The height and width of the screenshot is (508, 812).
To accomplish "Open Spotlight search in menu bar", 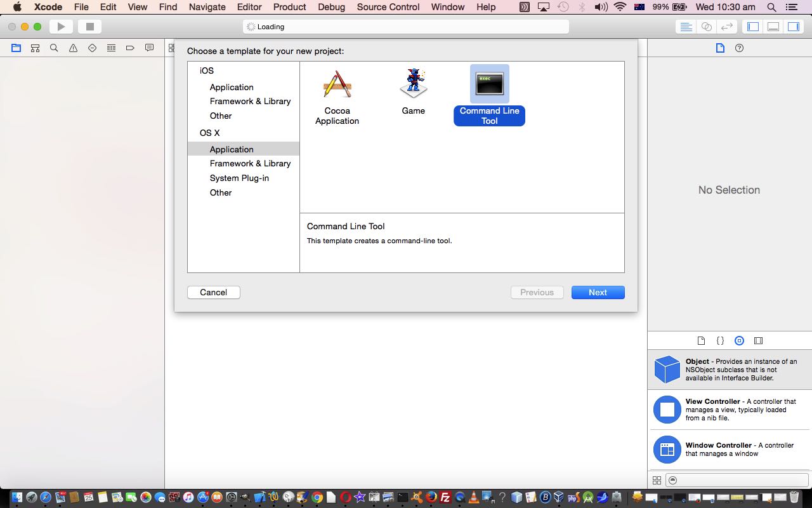I will 771,7.
